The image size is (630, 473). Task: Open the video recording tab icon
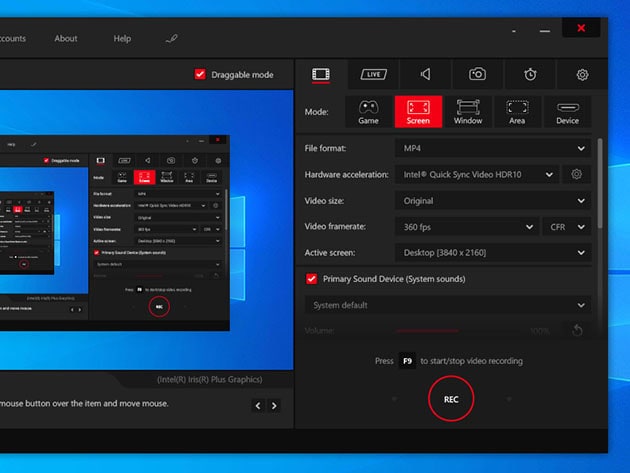tap(321, 74)
